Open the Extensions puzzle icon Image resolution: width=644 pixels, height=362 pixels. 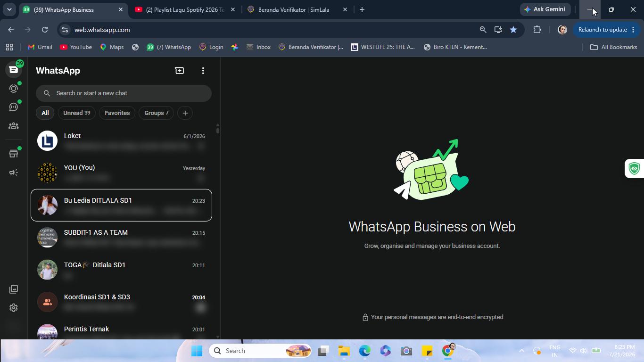(x=537, y=30)
